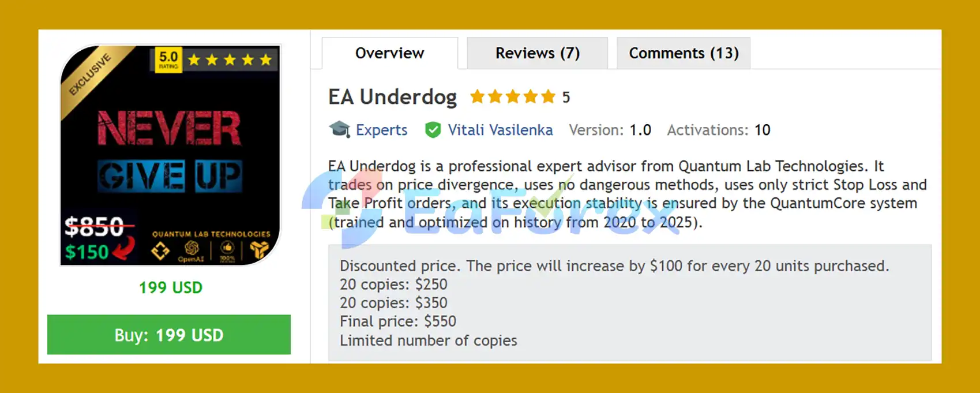Switch to the Overview tab
The image size is (980, 393).
[x=389, y=53]
